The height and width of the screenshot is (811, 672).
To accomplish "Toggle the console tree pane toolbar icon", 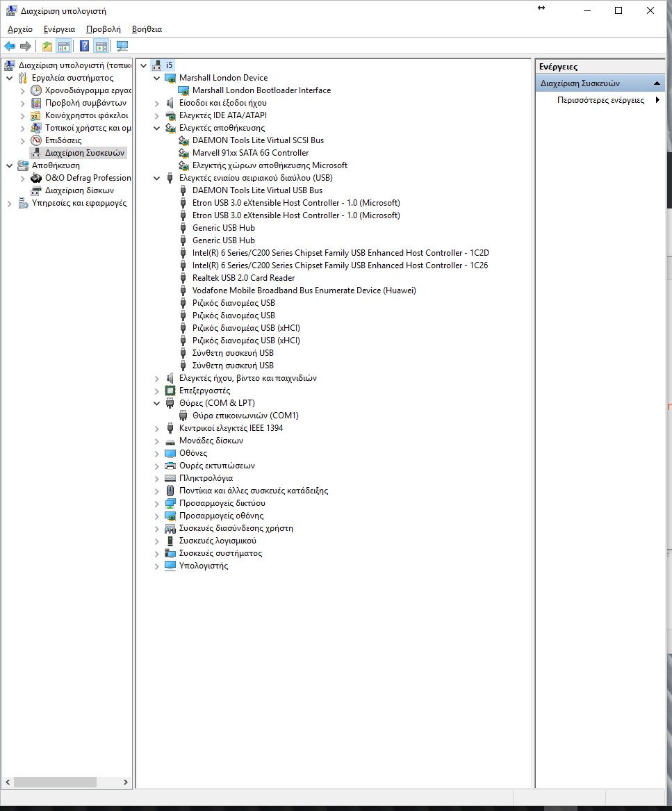I will coord(64,46).
